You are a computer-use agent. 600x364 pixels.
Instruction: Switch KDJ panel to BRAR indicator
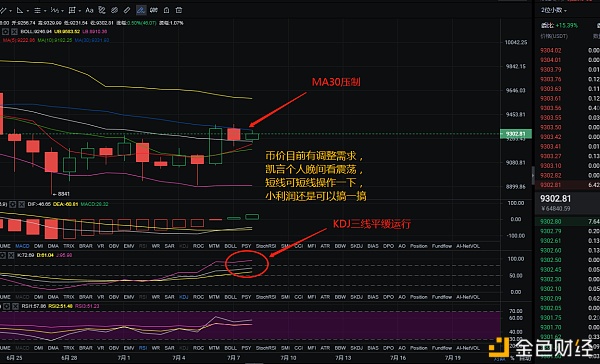pos(85,297)
